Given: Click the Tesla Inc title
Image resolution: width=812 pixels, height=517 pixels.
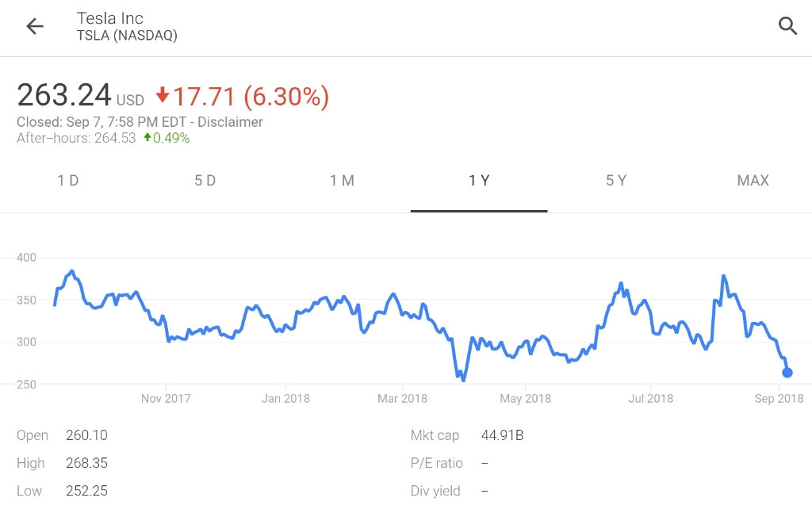Looking at the screenshot, I should [x=109, y=18].
